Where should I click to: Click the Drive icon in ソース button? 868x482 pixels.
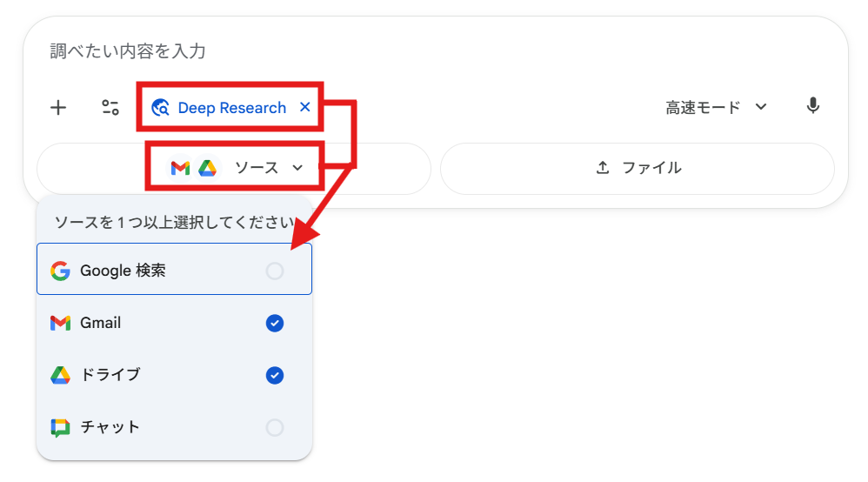click(207, 167)
